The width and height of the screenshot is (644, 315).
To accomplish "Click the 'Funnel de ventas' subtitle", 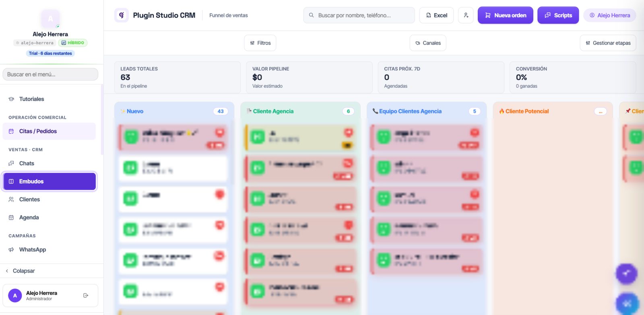I will point(229,15).
